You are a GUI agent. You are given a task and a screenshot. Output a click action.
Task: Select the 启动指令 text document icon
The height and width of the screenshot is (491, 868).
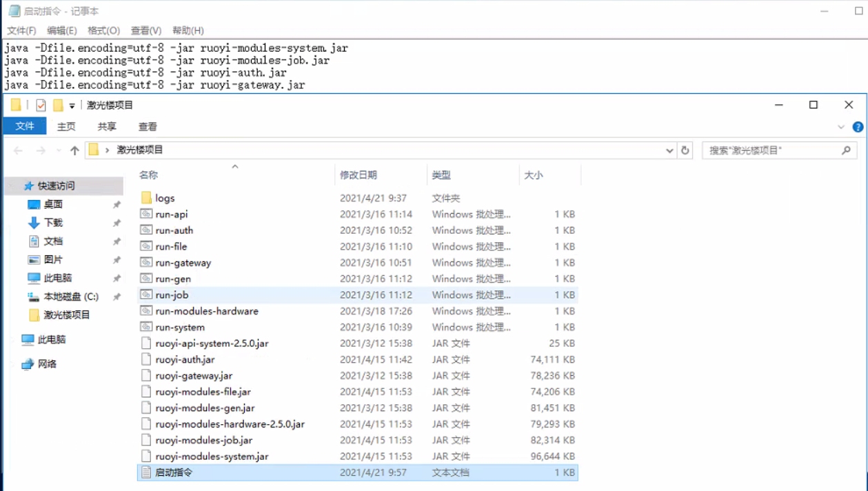[x=146, y=472]
